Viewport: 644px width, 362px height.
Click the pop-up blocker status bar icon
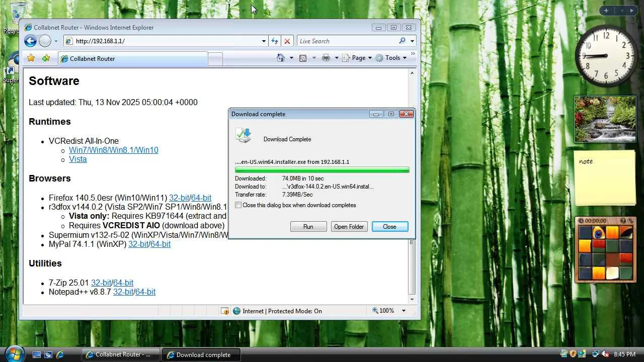click(x=225, y=311)
